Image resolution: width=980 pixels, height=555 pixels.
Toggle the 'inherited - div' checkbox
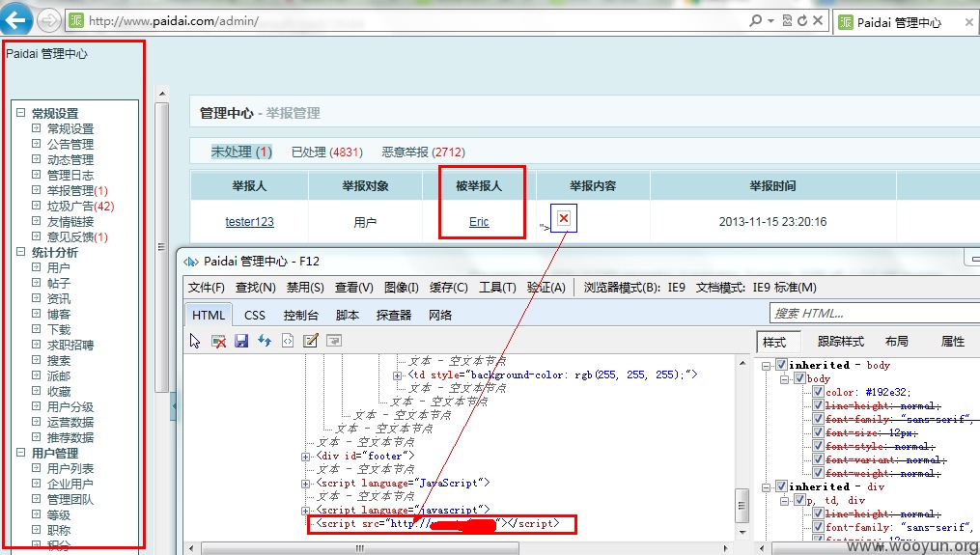coord(781,486)
